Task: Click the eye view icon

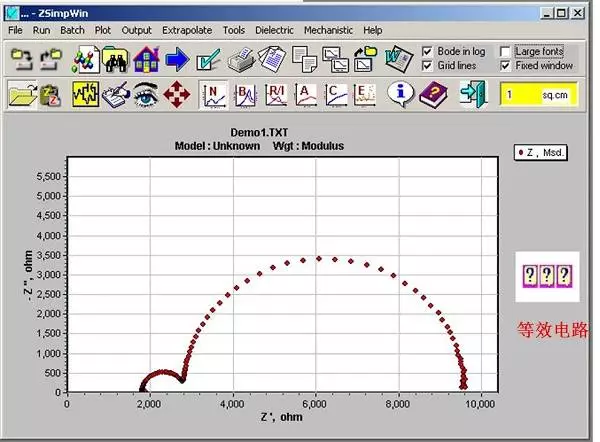Action: coord(146,94)
